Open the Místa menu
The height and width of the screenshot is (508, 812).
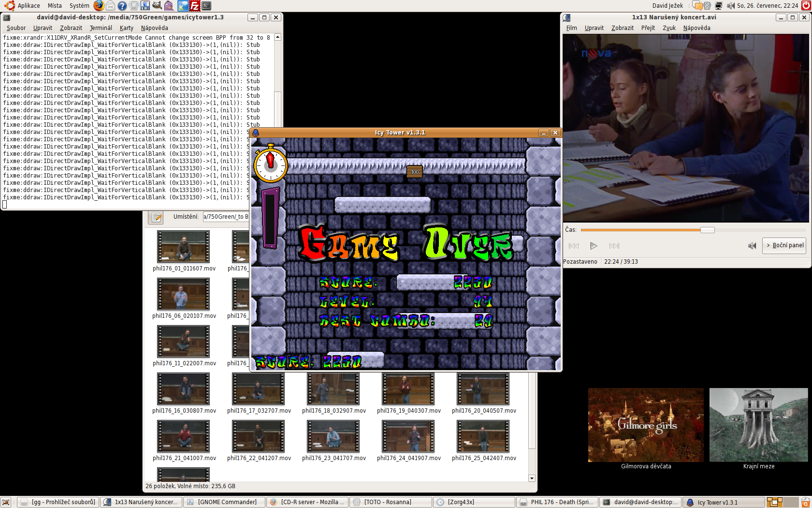point(55,6)
